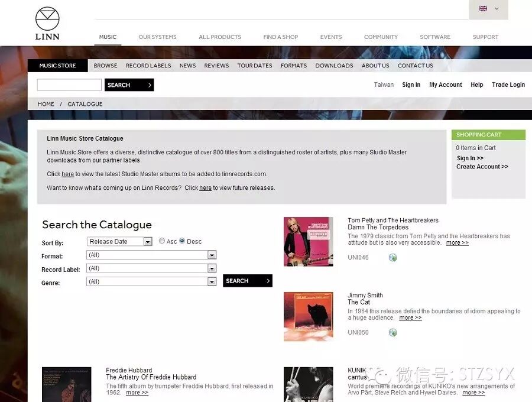View Tour Dates page
Image resolution: width=532 pixels, height=402 pixels.
(254, 66)
